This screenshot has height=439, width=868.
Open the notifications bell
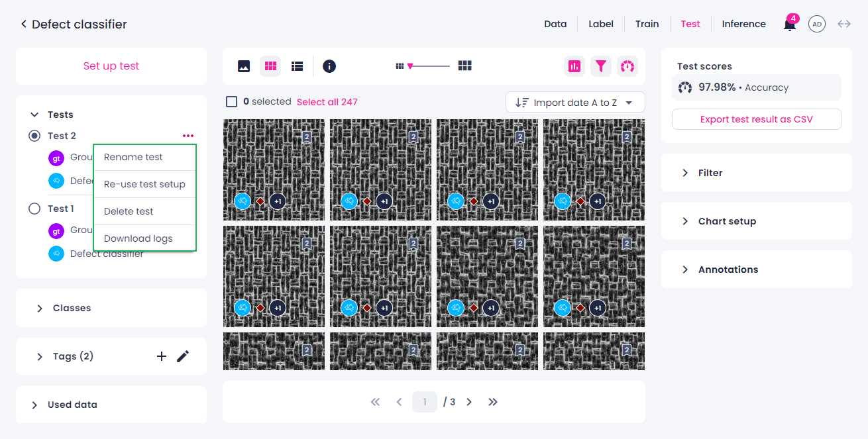tap(790, 24)
